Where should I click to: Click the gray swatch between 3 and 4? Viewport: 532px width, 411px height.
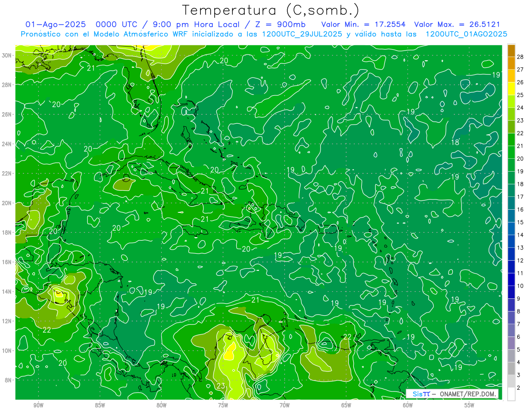tap(511, 368)
